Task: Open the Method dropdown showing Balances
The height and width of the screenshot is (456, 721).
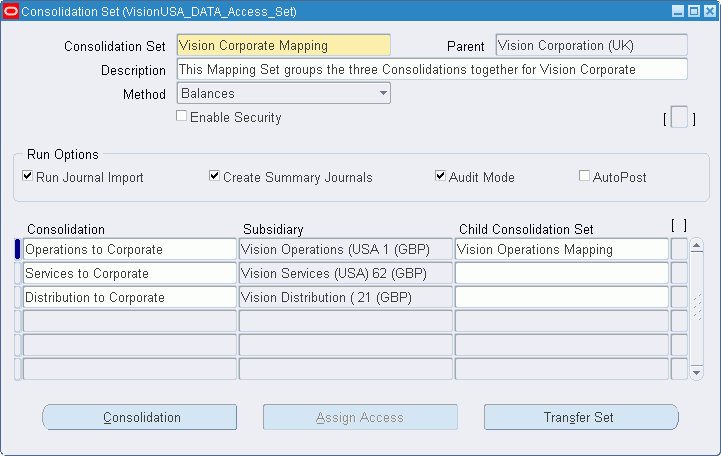Action: pos(284,93)
